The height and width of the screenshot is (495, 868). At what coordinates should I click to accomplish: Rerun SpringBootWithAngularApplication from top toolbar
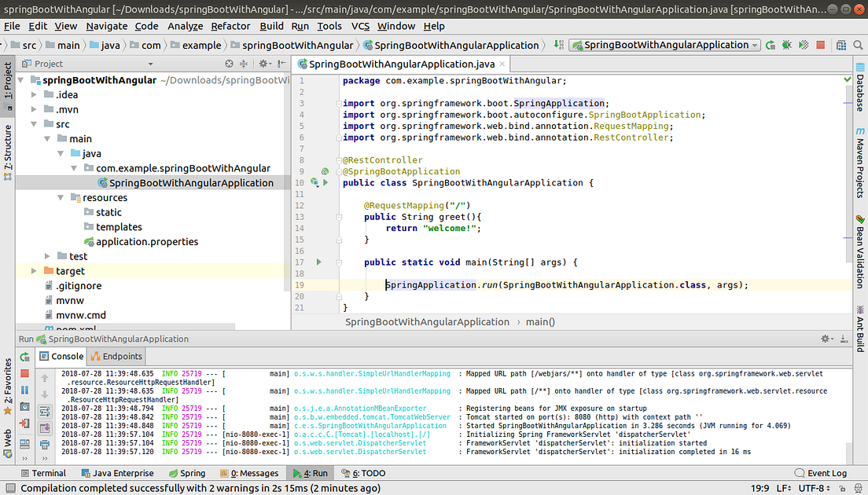pos(770,45)
